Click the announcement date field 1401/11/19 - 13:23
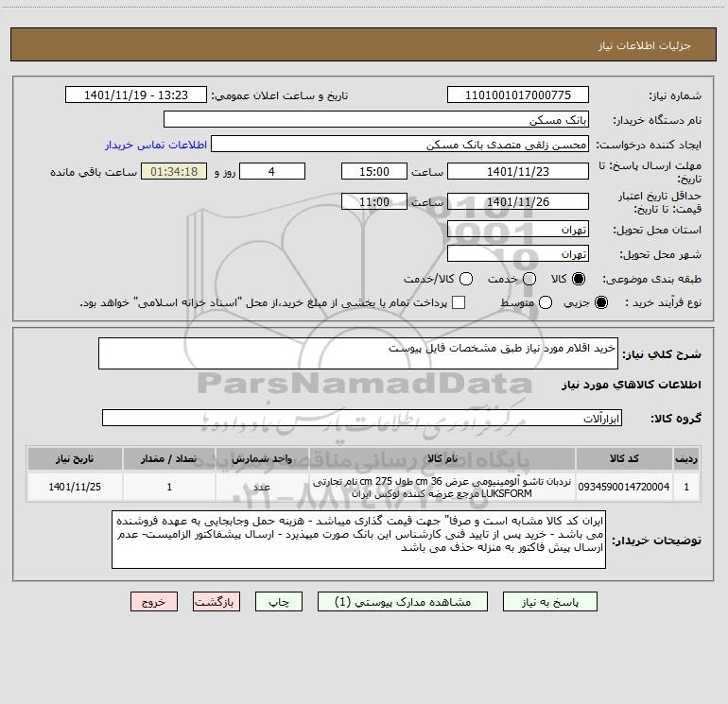The width and height of the screenshot is (728, 704). [136, 94]
